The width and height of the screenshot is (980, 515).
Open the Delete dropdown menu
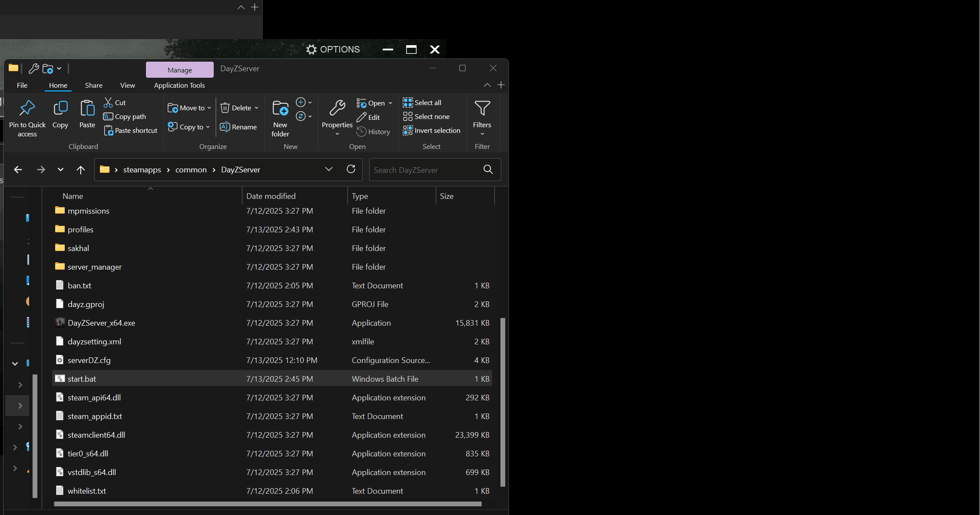pyautogui.click(x=257, y=108)
